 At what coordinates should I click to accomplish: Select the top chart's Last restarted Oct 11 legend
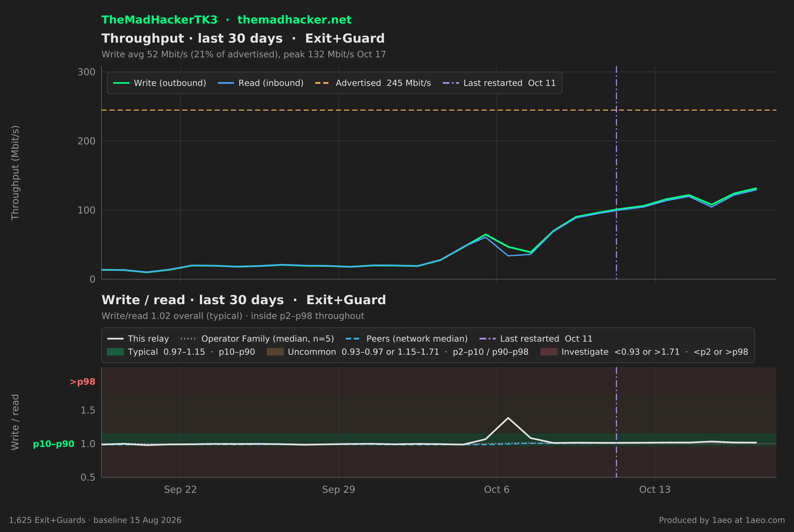(x=500, y=83)
